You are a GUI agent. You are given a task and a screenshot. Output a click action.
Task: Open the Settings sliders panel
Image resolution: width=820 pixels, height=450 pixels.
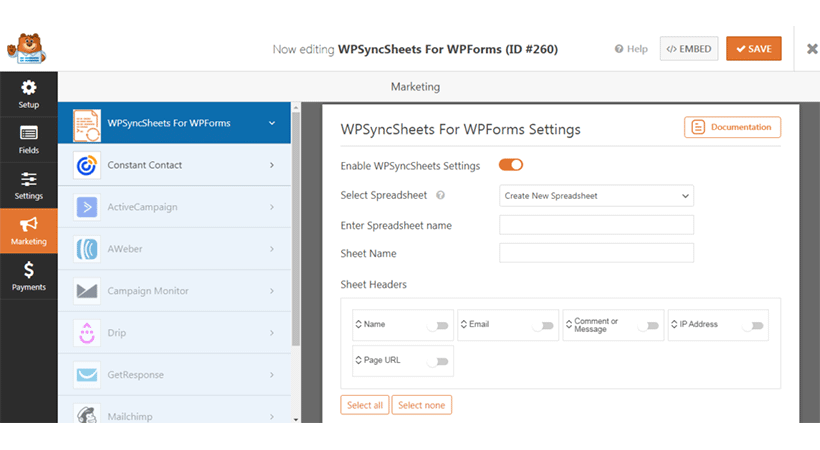tap(29, 185)
